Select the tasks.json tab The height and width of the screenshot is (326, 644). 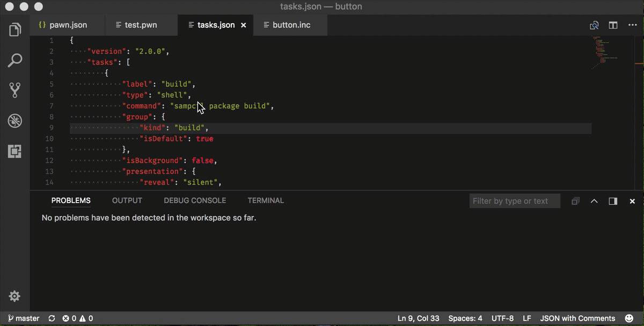pos(215,25)
